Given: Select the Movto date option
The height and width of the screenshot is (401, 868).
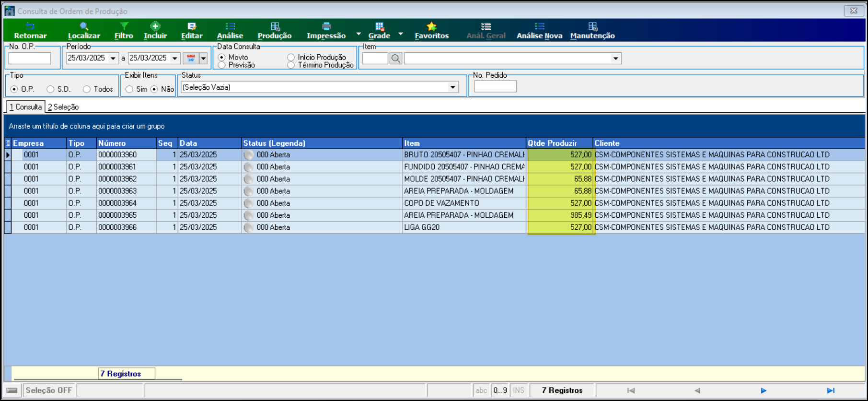Looking at the screenshot, I should point(221,57).
